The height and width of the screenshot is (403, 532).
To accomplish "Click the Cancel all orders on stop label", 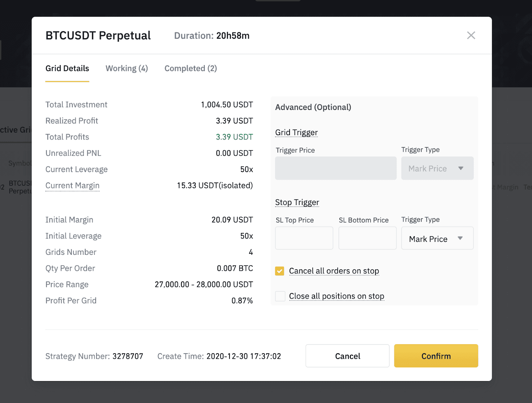I will pos(334,271).
